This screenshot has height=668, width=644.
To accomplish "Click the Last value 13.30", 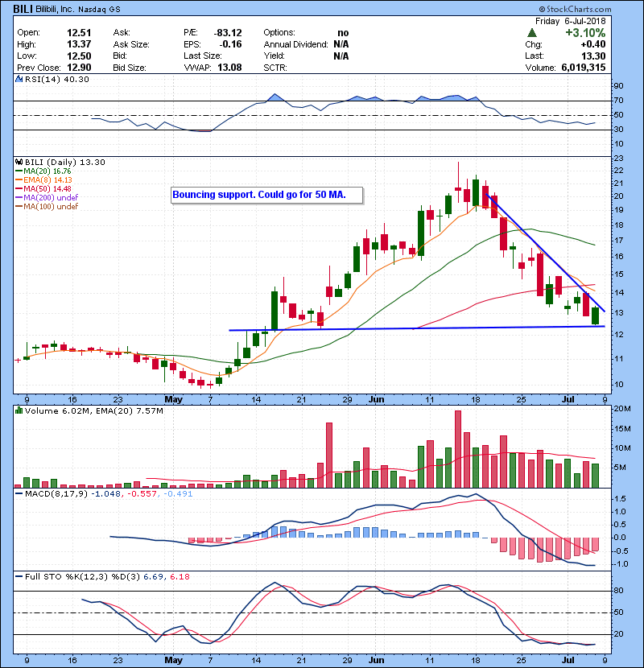I will (592, 56).
